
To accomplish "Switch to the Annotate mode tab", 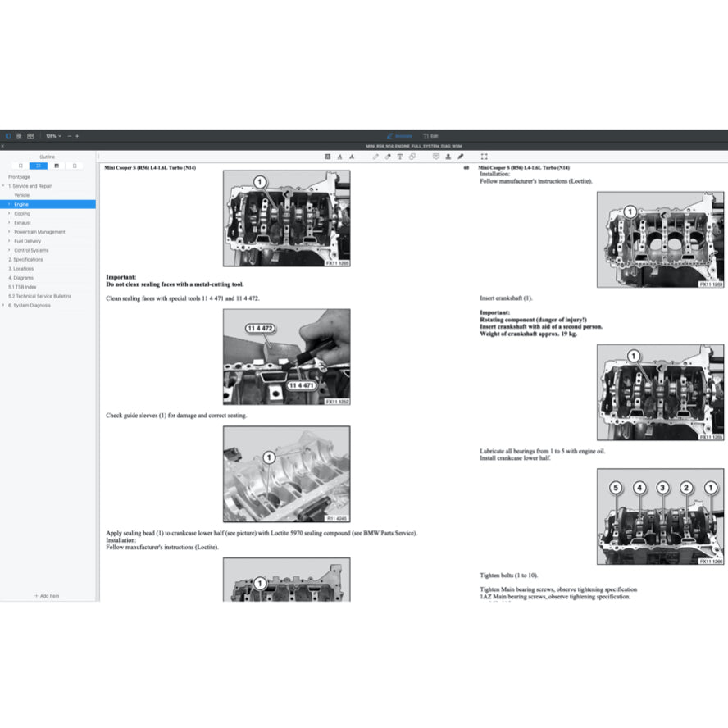I will click(x=399, y=135).
